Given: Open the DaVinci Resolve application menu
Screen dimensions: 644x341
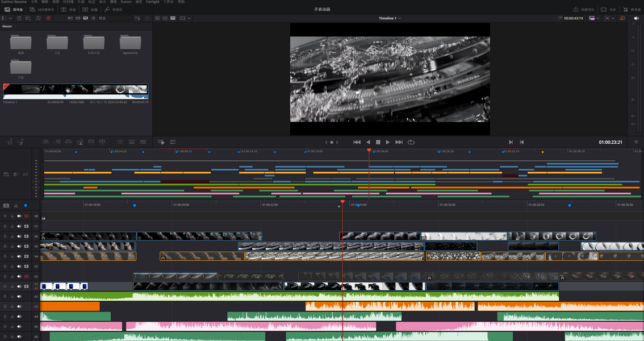Looking at the screenshot, I should pyautogui.click(x=14, y=2).
